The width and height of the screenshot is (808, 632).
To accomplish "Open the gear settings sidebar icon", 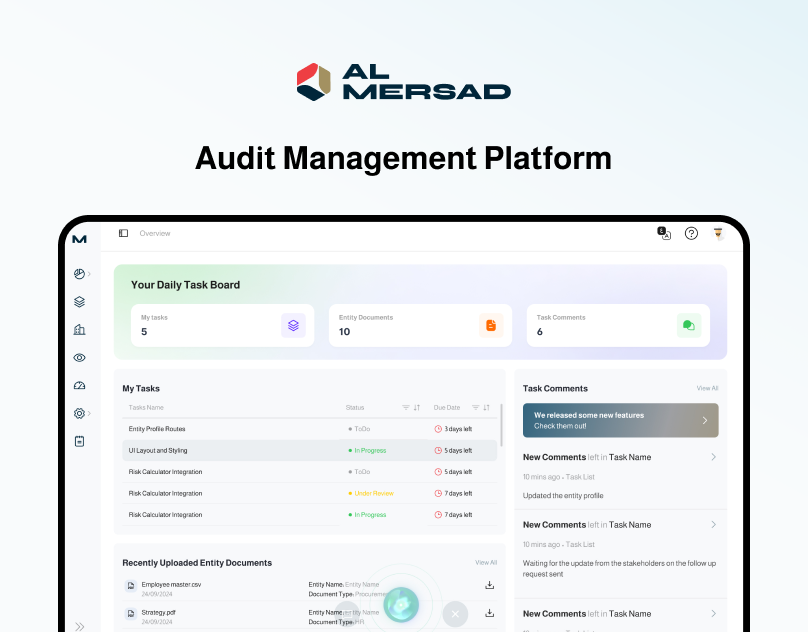I will click(79, 413).
